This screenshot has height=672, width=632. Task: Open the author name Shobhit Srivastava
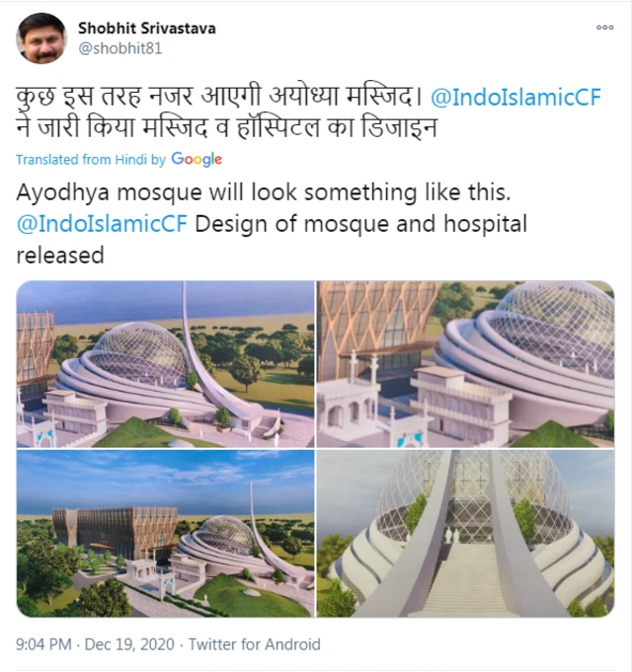tap(146, 29)
